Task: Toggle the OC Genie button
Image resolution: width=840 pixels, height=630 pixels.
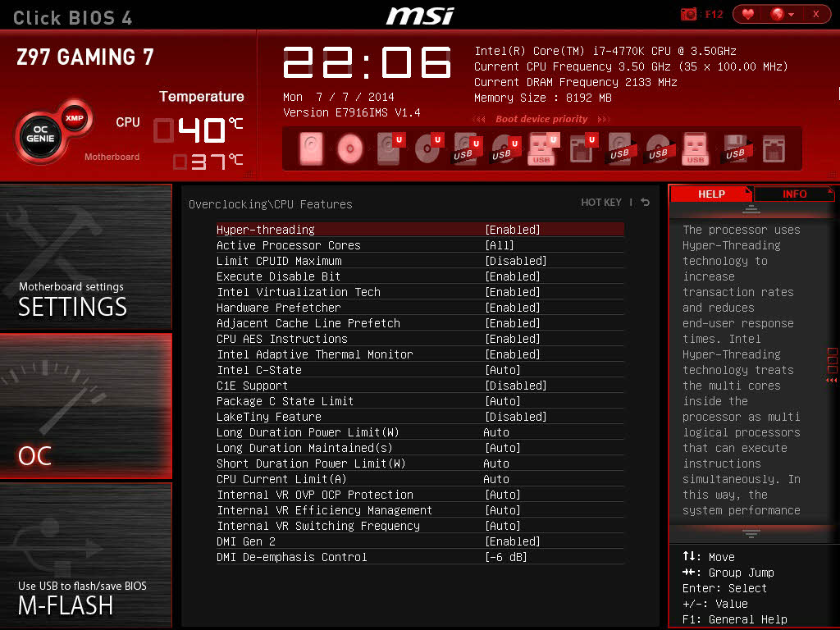Action: point(40,135)
